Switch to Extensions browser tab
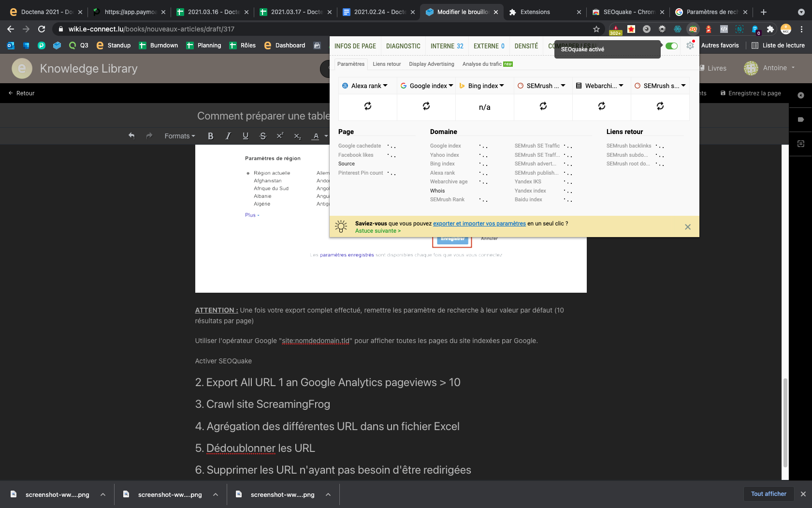 [x=544, y=12]
